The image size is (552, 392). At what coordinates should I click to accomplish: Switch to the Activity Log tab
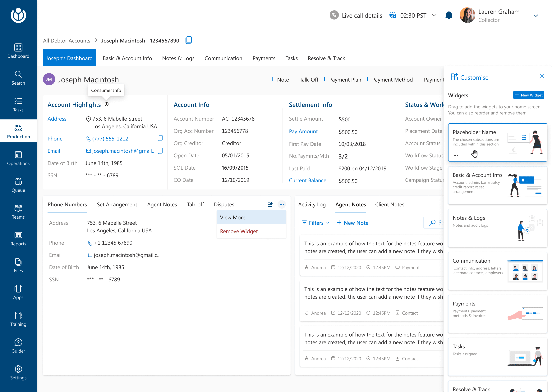(x=312, y=204)
